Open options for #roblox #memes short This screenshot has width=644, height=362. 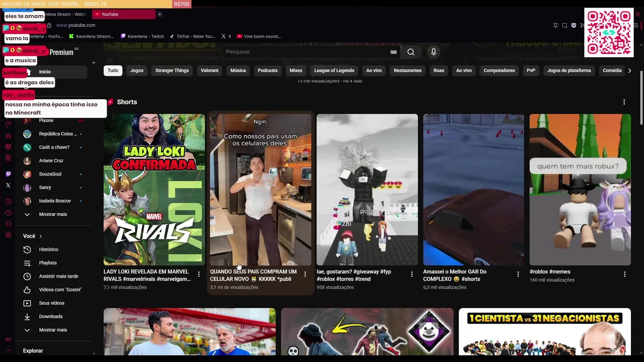coord(624,275)
